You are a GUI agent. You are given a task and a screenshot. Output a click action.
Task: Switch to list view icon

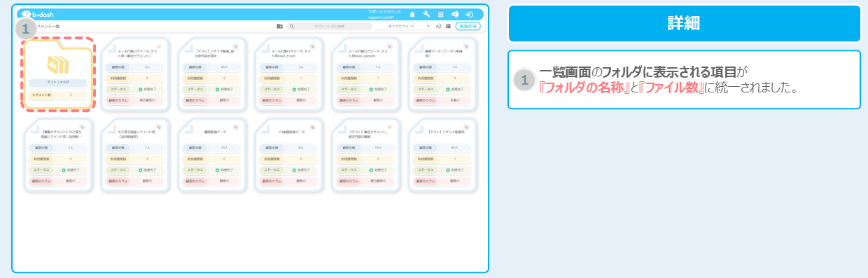[448, 26]
